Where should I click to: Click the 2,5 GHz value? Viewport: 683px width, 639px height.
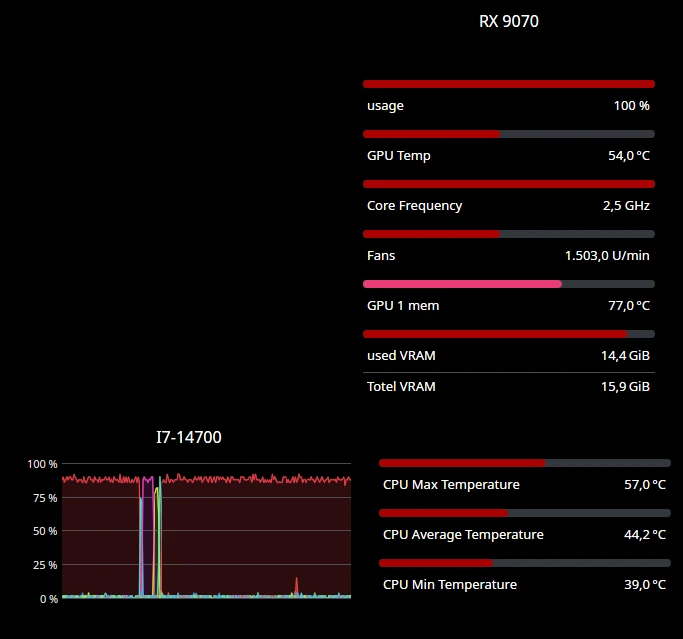coord(626,206)
